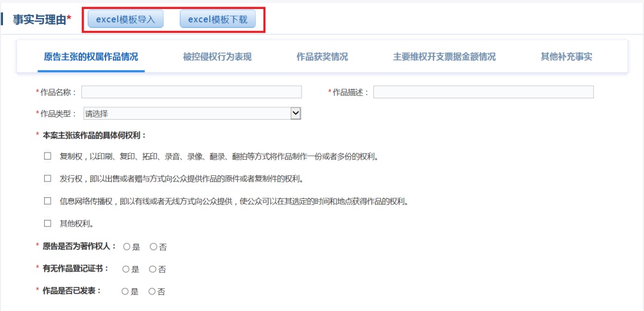Choose 否 for 有无作品登记证书
This screenshot has height=311, width=644.
pos(153,269)
